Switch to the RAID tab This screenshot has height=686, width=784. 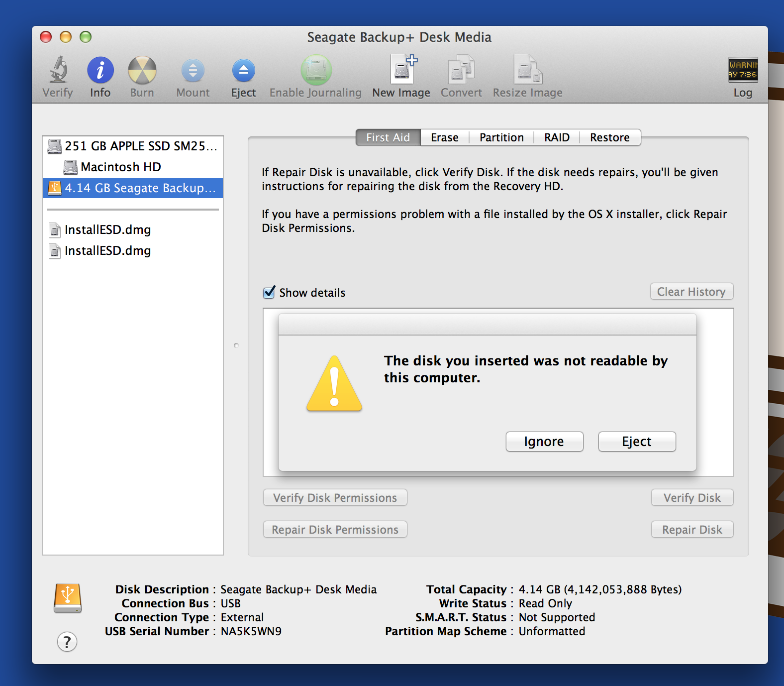[x=557, y=137]
